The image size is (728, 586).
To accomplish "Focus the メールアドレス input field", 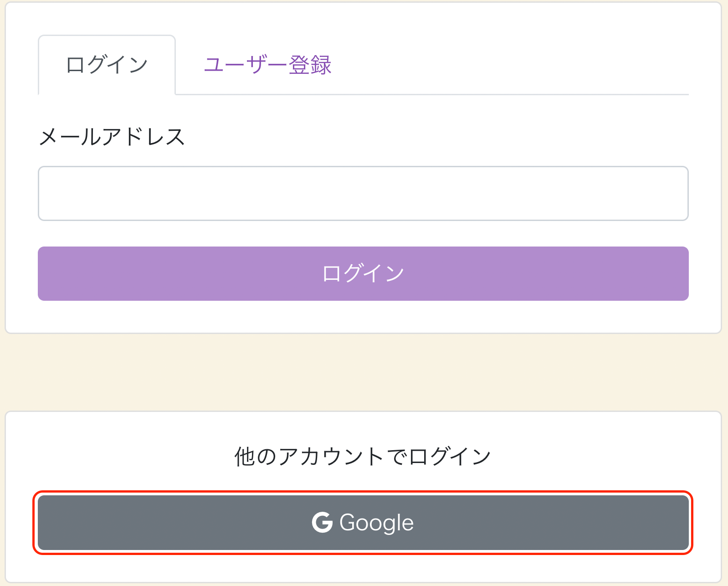I will tap(363, 193).
